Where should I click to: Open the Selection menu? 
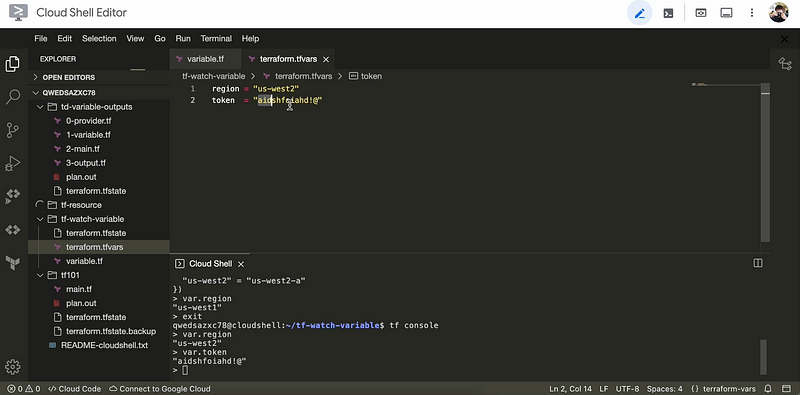[x=99, y=38]
